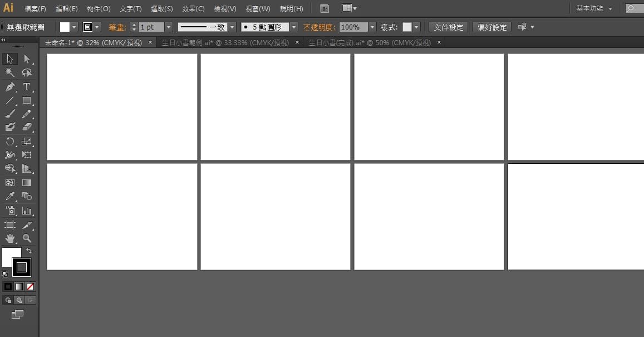This screenshot has width=644, height=337.
Task: Select the Direct Selection tool
Action: 27,59
